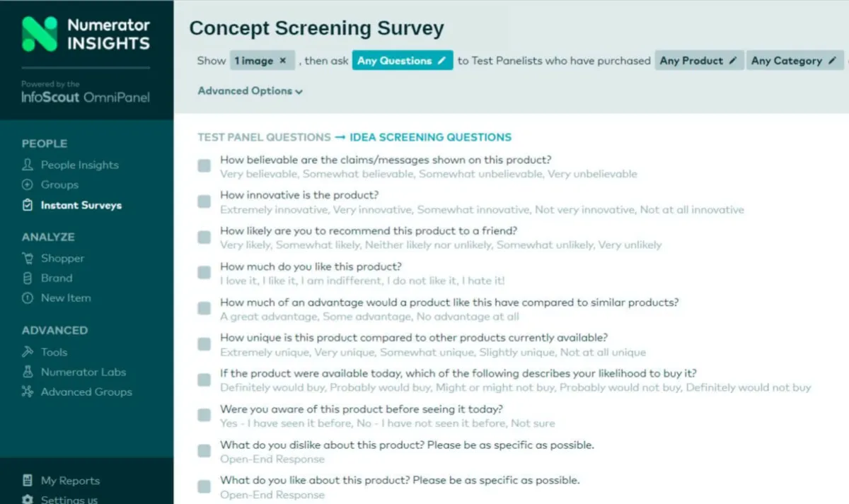This screenshot has width=849, height=504.
Task: Remove the 1 image chip via its x
Action: pos(283,61)
